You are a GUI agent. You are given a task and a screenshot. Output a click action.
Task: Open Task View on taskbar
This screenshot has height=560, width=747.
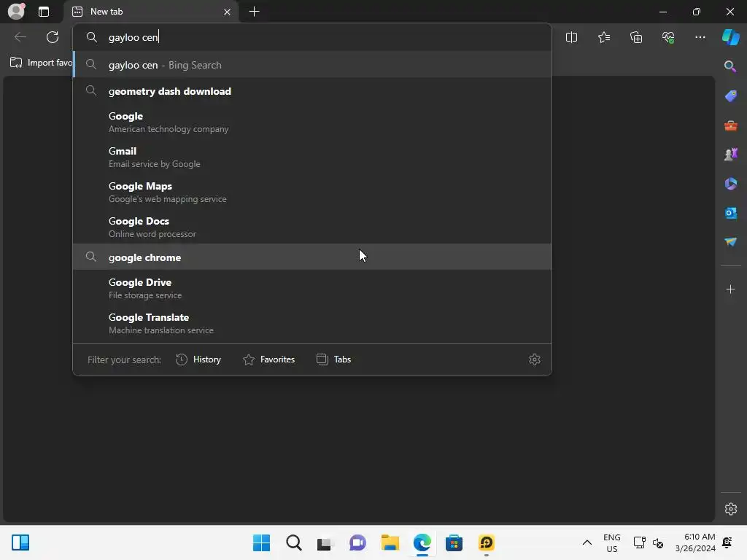tap(325, 542)
